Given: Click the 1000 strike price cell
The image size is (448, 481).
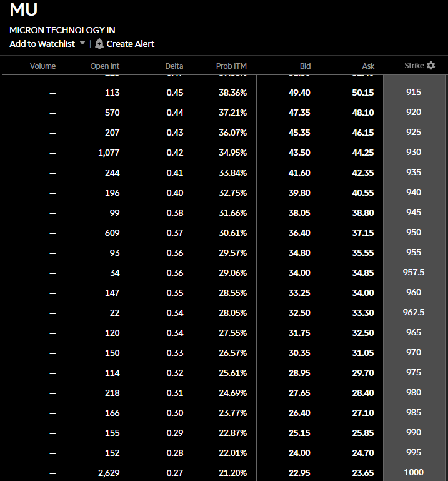Looking at the screenshot, I should [x=414, y=472].
